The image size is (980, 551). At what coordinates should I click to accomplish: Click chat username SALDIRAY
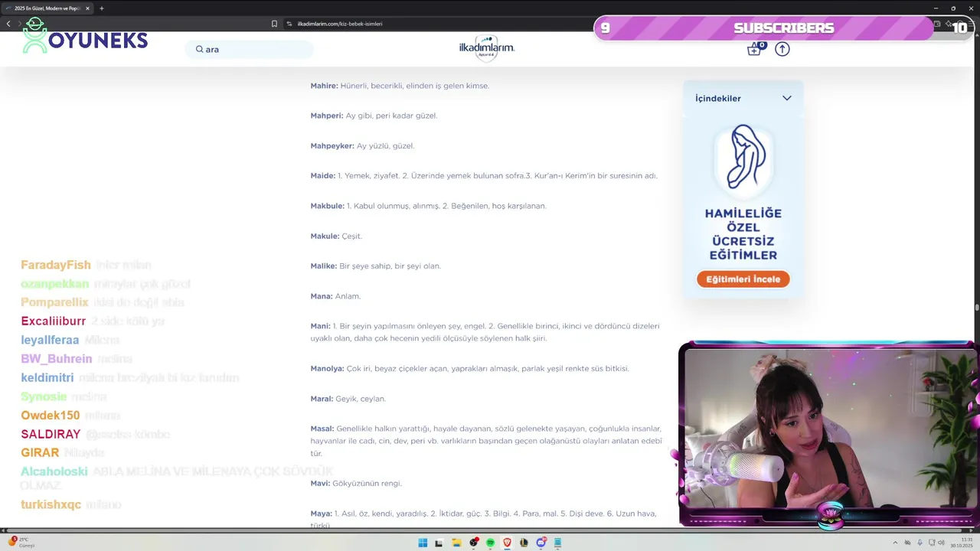pyautogui.click(x=51, y=434)
